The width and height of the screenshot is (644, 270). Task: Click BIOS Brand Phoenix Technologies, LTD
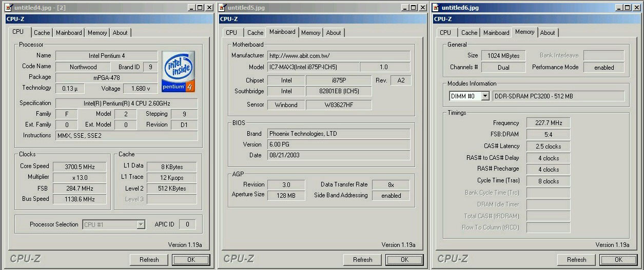point(339,134)
